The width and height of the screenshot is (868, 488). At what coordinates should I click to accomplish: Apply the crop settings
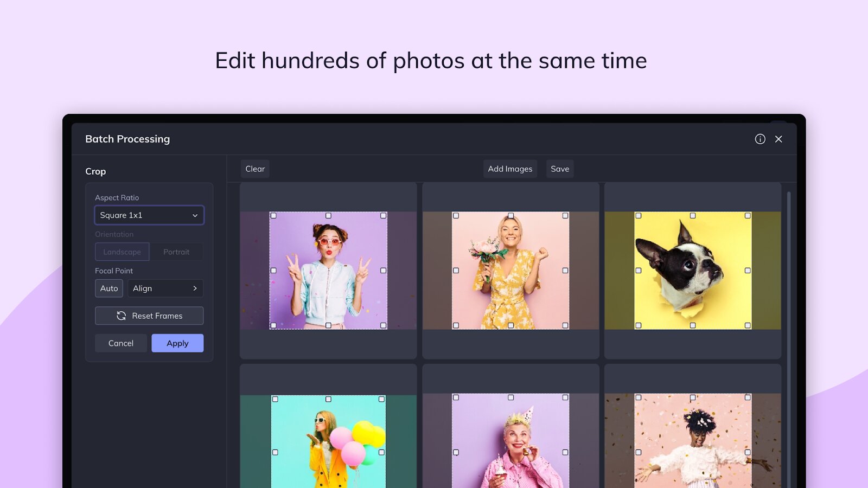177,343
